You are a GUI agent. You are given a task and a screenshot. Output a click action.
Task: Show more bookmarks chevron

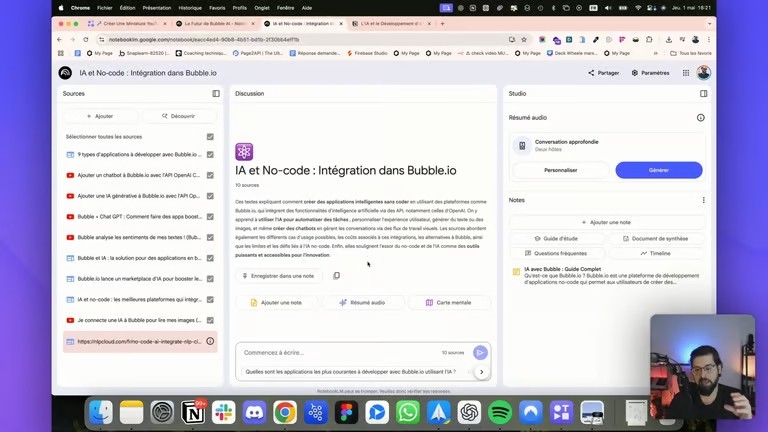655,53
